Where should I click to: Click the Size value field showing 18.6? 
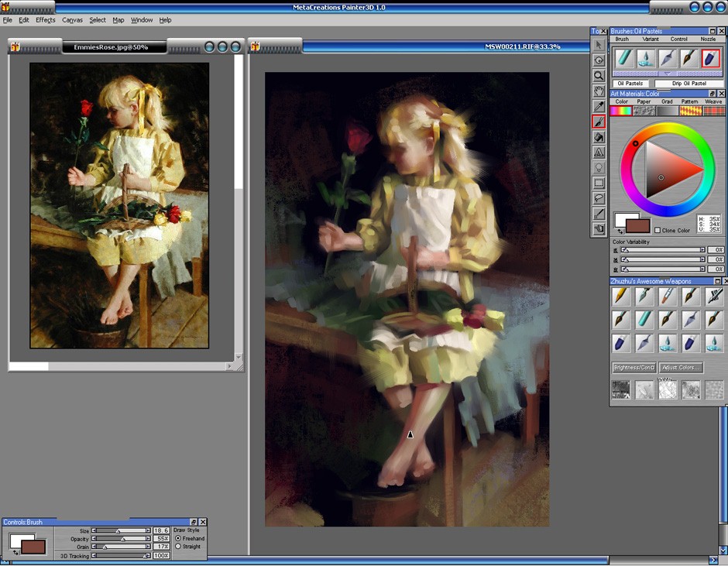161,530
